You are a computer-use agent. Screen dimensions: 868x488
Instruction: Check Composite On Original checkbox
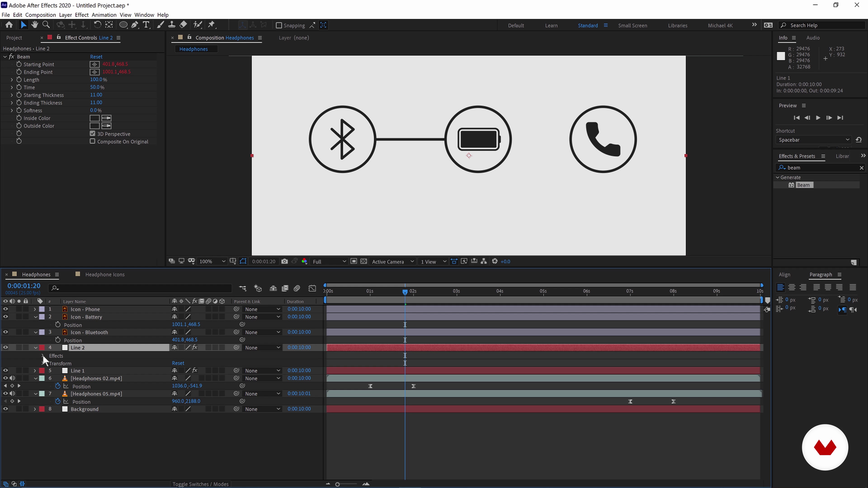93,141
